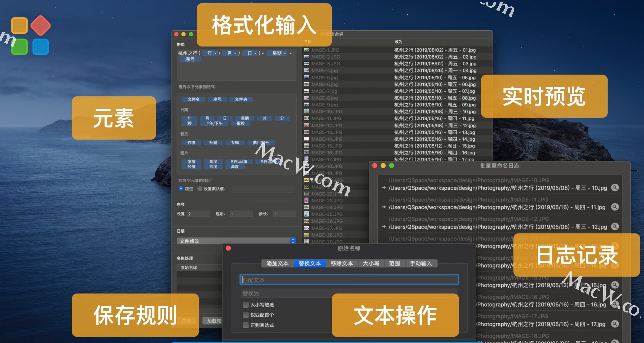Reveal the 17.jpg file via its magnifier icon

tap(615, 324)
